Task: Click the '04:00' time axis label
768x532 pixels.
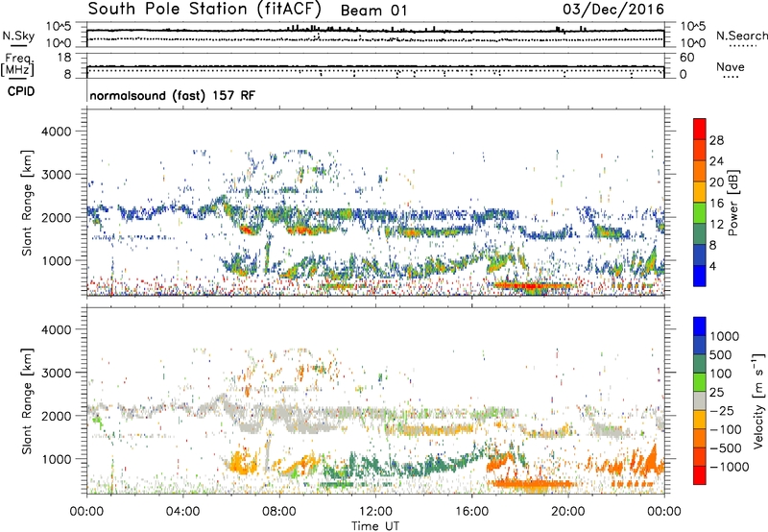Action: coord(182,512)
